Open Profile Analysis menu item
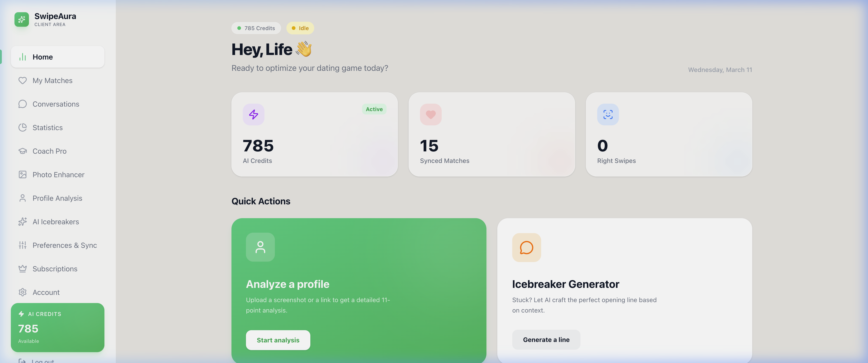This screenshot has height=363, width=868. click(x=57, y=198)
